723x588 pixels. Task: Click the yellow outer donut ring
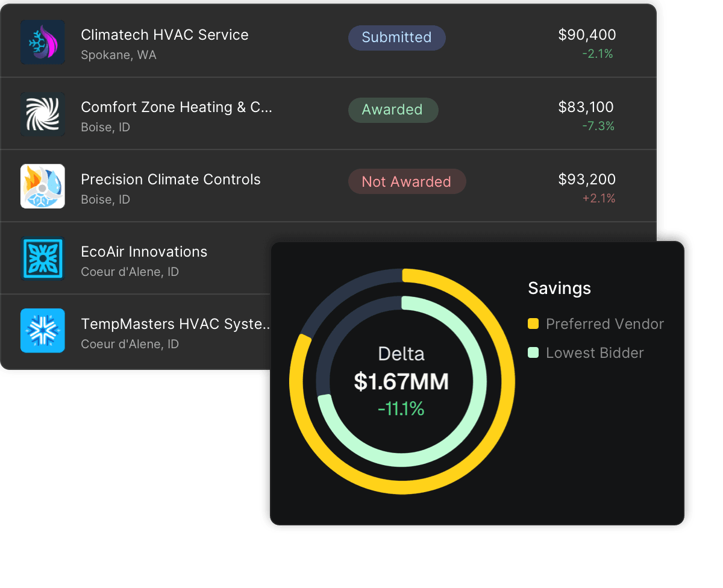coord(507,382)
